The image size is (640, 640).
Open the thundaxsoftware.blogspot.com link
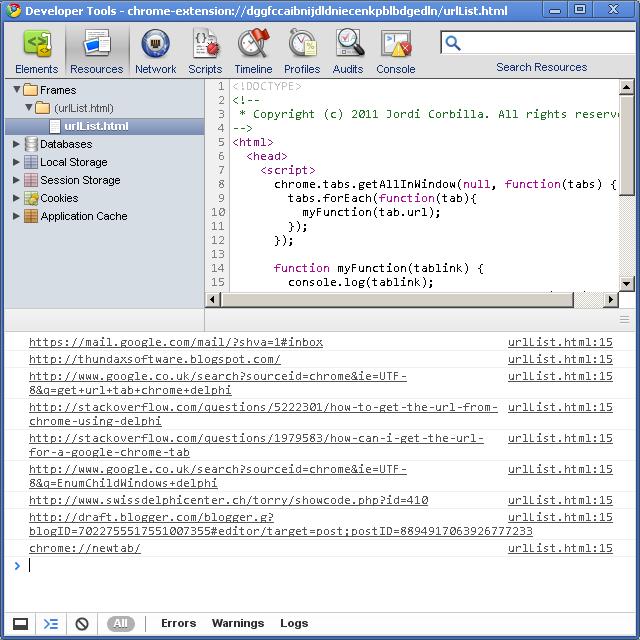click(x=155, y=359)
